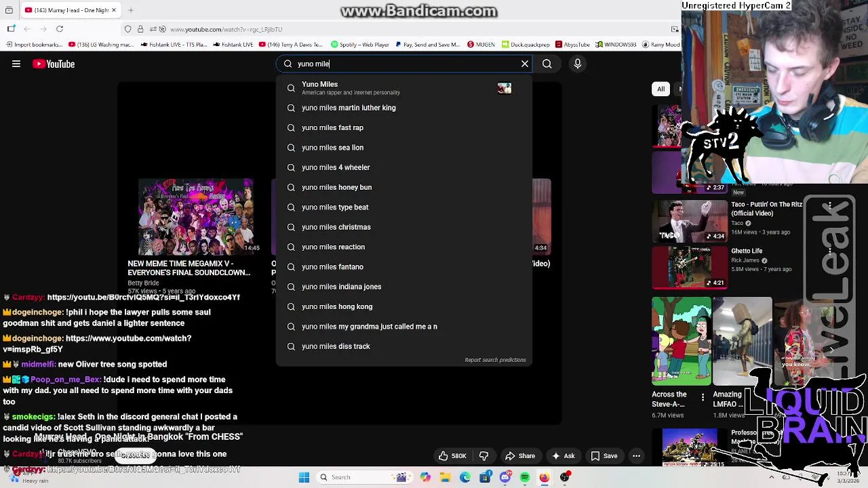Go to the YouTube home logo
Image resolution: width=868 pixels, height=488 pixels.
click(54, 64)
